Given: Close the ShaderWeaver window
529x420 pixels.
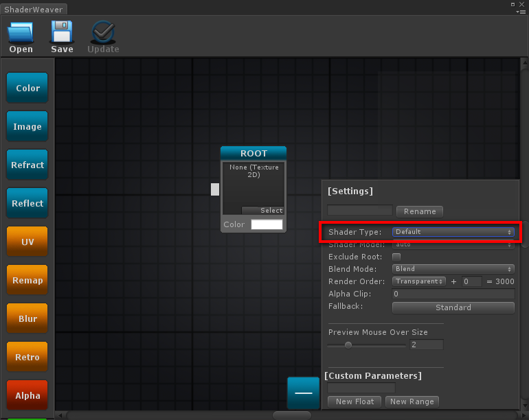Looking at the screenshot, I should tap(521, 4).
